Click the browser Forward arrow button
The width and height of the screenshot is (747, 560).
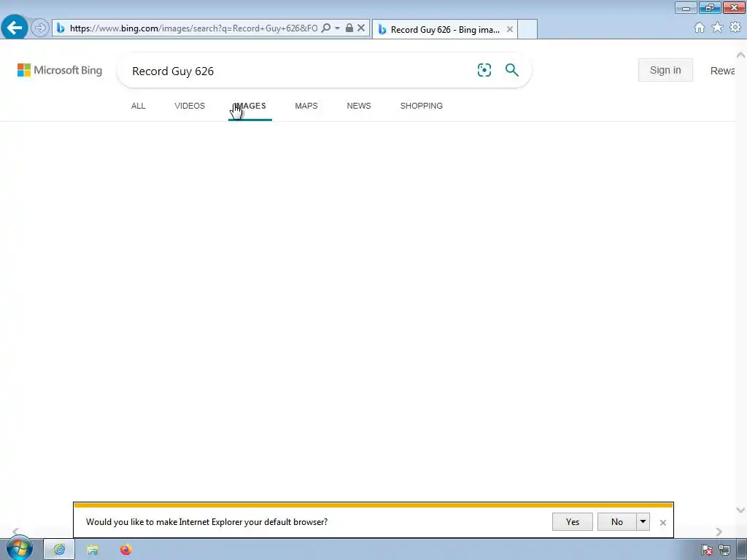pyautogui.click(x=40, y=28)
